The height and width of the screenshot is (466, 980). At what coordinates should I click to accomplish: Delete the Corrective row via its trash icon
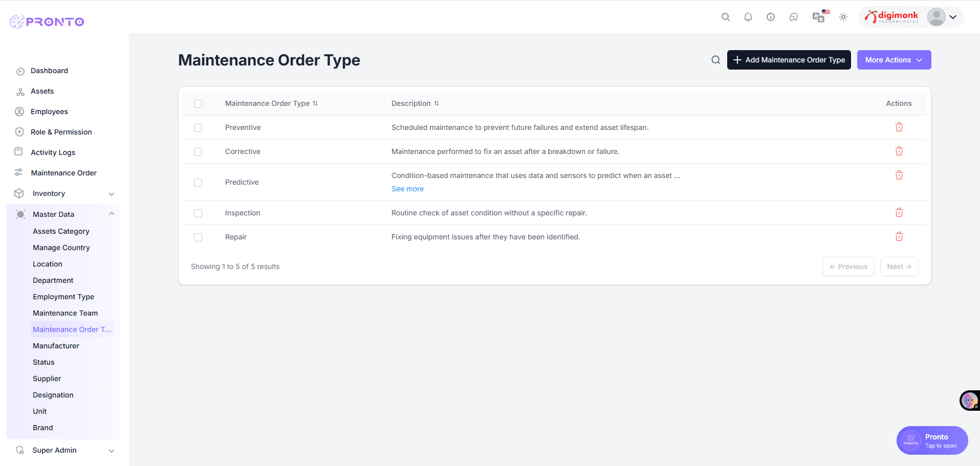(x=899, y=151)
